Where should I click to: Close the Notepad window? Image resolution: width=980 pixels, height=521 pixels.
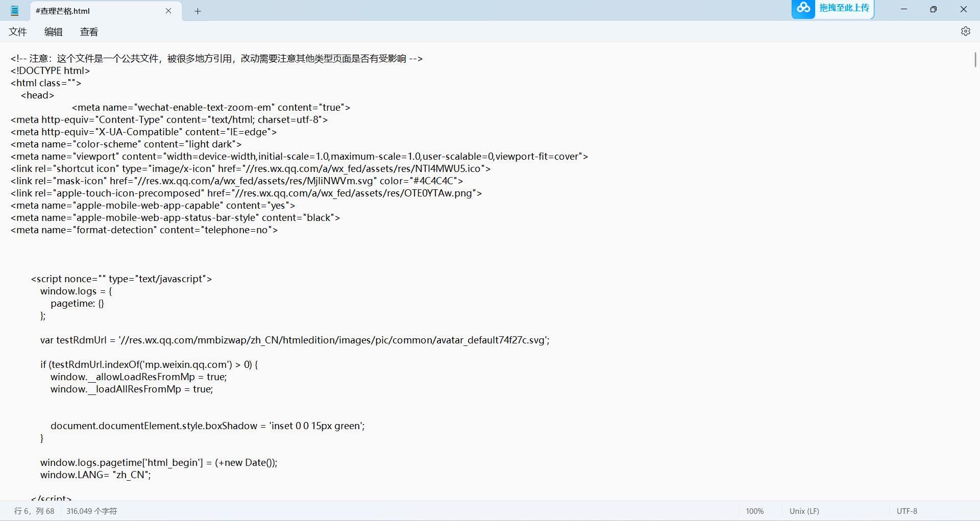(963, 9)
